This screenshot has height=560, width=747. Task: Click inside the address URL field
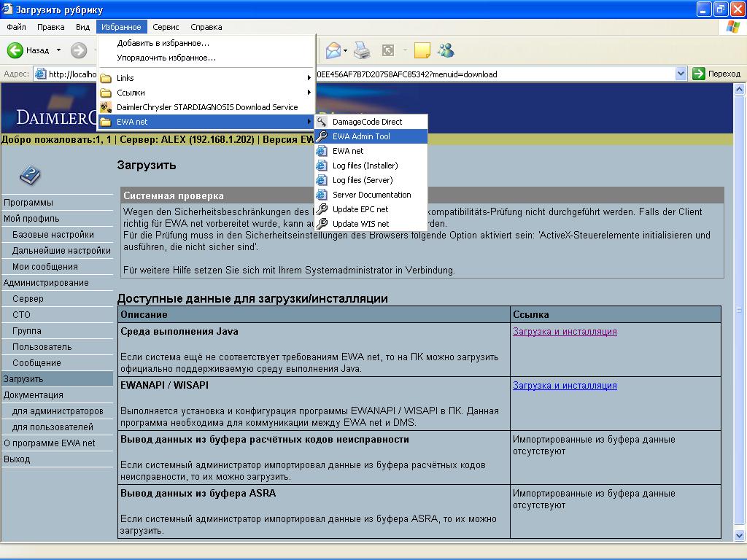(360, 74)
